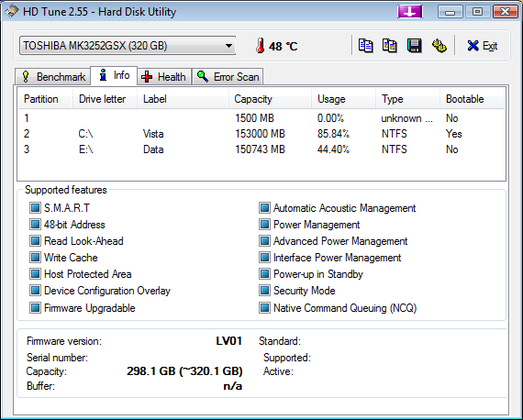Image resolution: width=523 pixels, height=420 pixels.
Task: Toggle the Read Look-Ahead checkbox
Action: point(35,240)
